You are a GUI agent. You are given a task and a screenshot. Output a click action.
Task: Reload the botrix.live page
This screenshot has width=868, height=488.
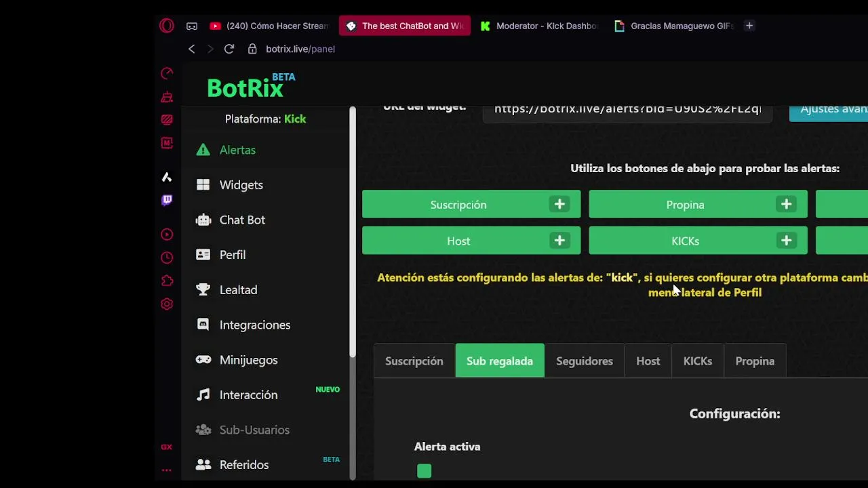coord(229,49)
